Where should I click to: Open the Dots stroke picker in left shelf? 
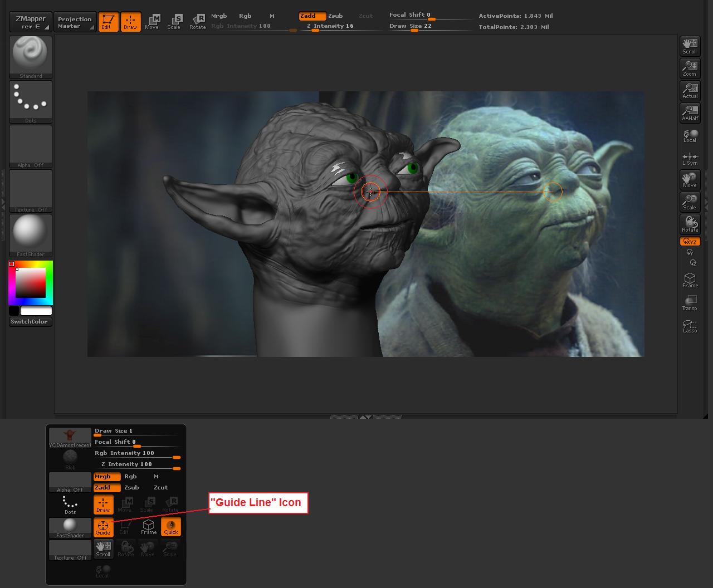[x=31, y=102]
